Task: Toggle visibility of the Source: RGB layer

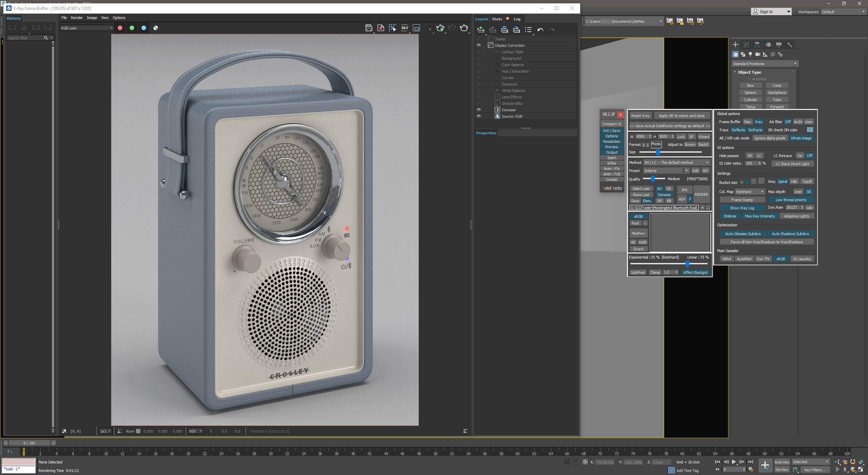Action: [x=479, y=116]
